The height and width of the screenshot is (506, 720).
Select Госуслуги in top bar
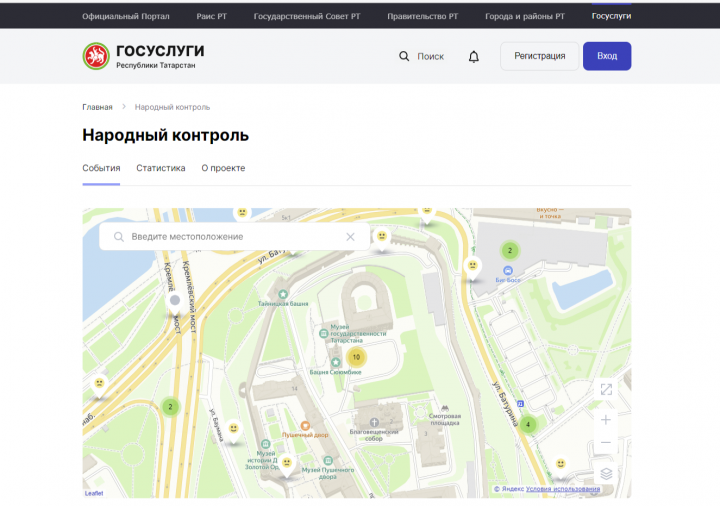pyautogui.click(x=611, y=16)
